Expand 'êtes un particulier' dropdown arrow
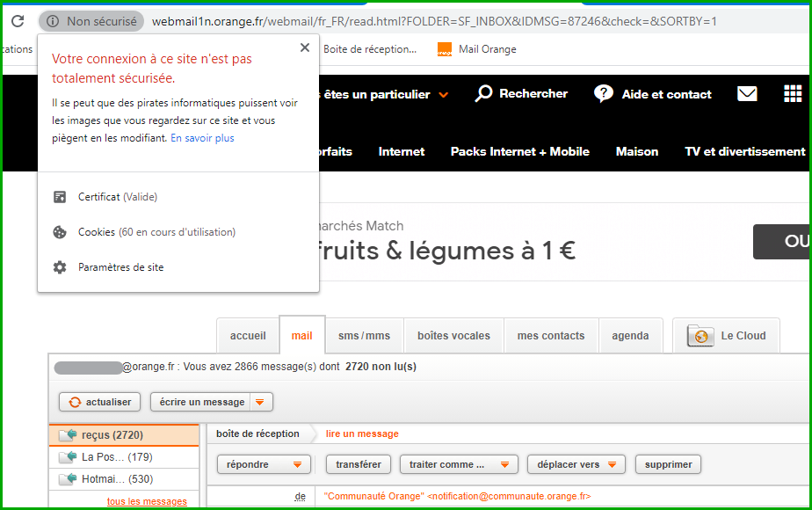The width and height of the screenshot is (812, 510). pos(443,95)
